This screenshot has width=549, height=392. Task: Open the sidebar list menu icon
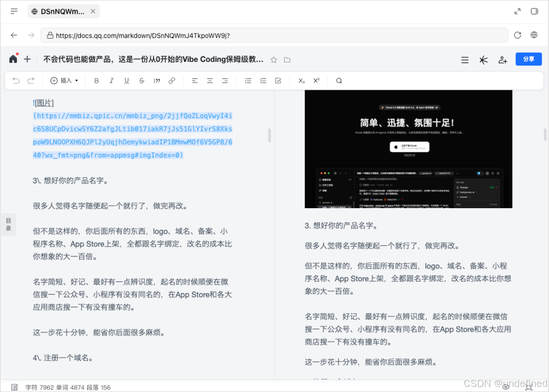point(14,12)
